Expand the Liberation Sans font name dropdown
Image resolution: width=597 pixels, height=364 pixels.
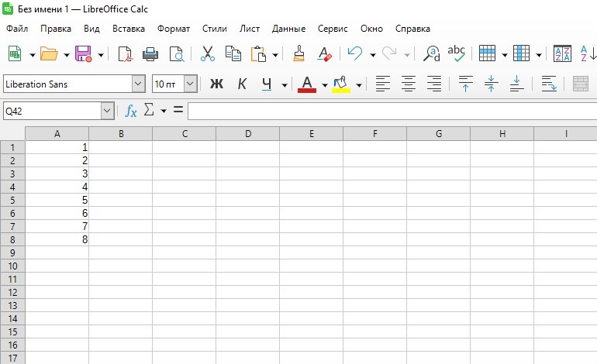(x=139, y=84)
